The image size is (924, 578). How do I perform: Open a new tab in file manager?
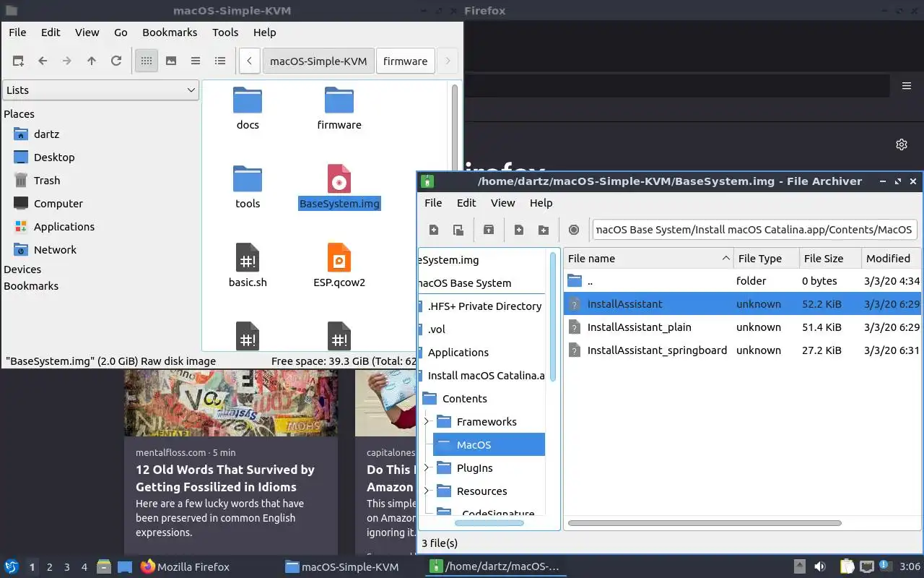pyautogui.click(x=18, y=61)
